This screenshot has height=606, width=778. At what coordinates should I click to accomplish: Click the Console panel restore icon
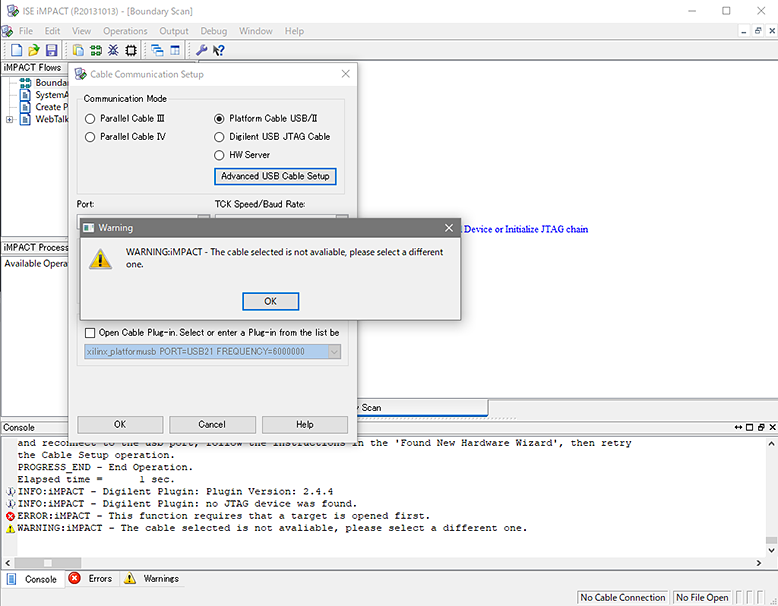coord(761,427)
